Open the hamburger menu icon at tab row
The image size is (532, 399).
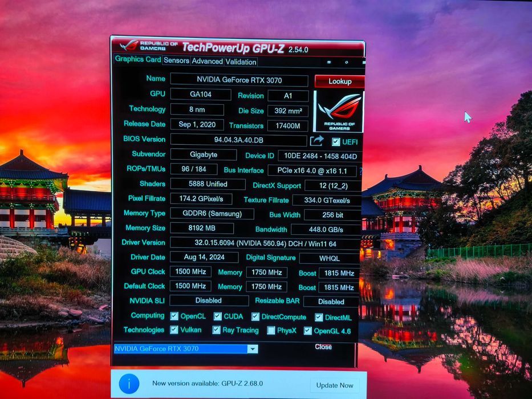tap(364, 63)
